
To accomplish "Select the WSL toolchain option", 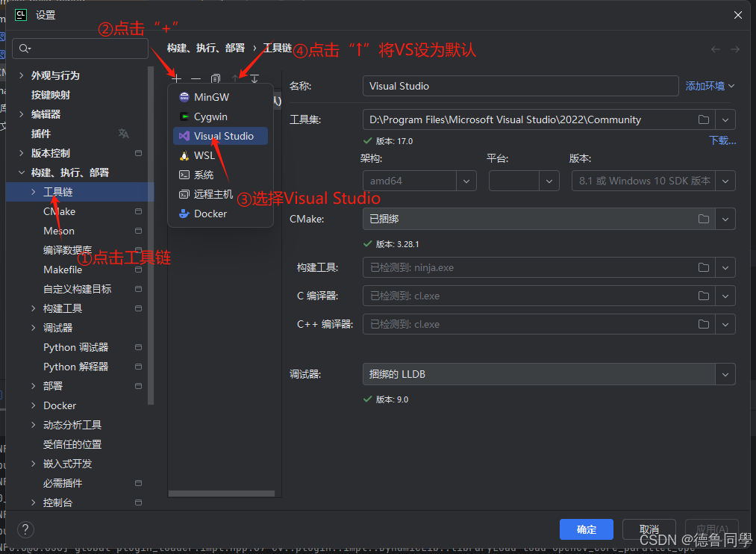I will point(203,155).
